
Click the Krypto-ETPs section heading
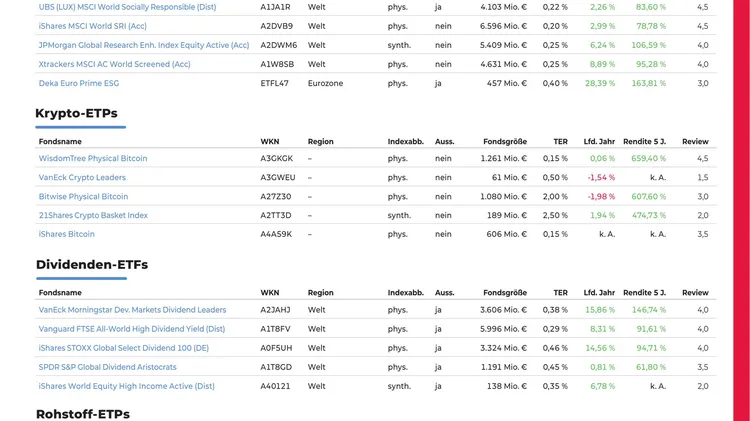pyautogui.click(x=76, y=113)
